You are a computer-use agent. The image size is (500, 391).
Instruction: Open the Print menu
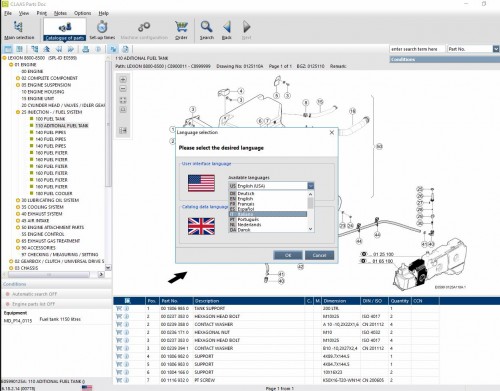click(x=42, y=13)
